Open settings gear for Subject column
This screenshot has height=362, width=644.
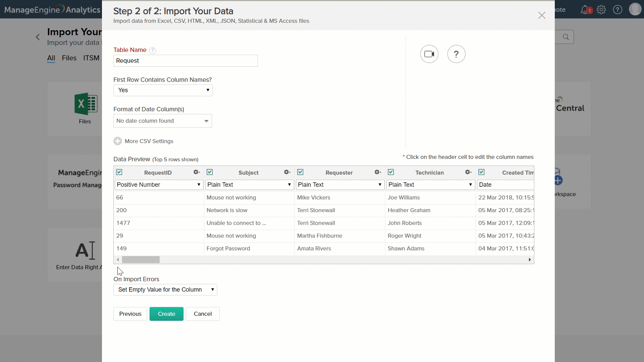click(x=287, y=172)
